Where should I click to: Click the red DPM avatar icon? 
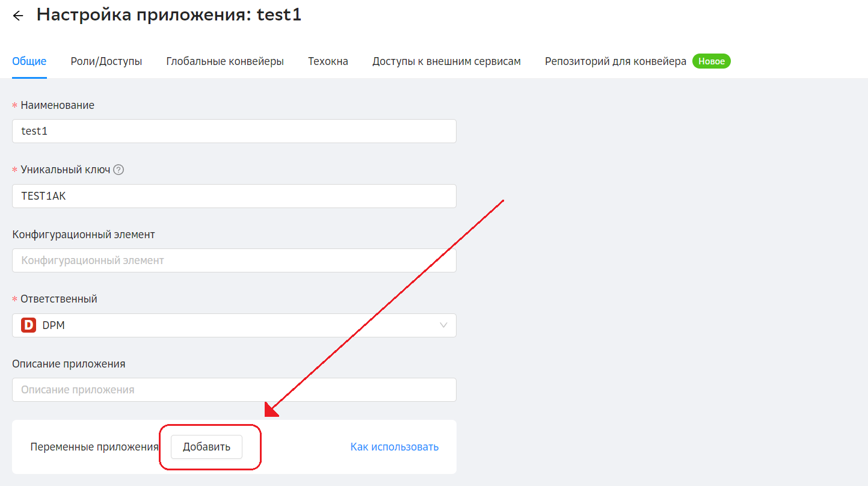29,325
